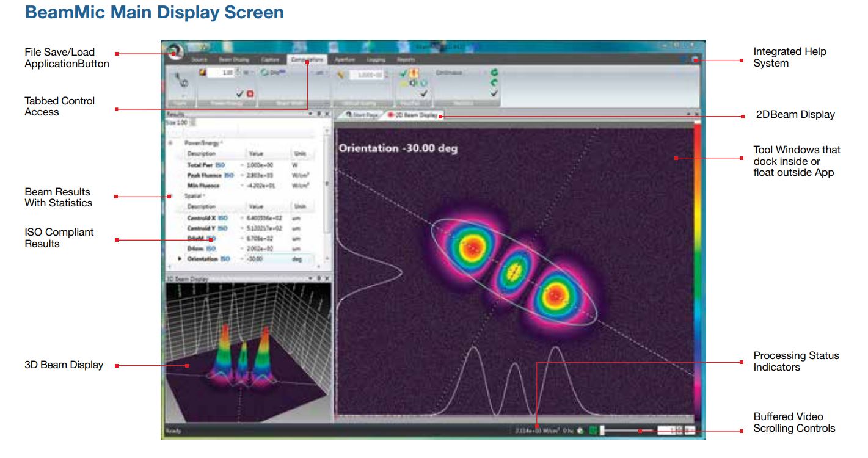
Task: Click the red square icon in Power/Energy group
Action: pyautogui.click(x=250, y=93)
